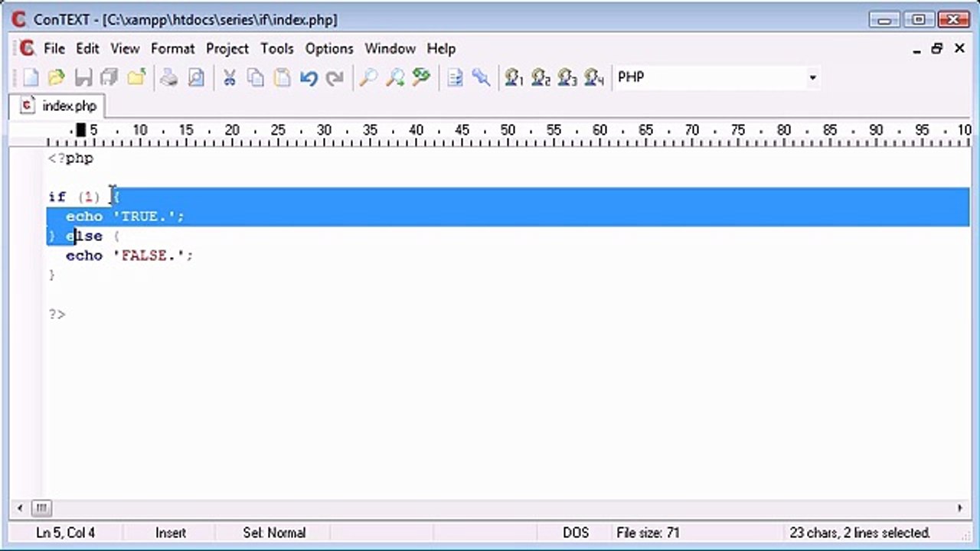Open the File menu
Viewport: 980px width, 551px height.
[54, 48]
